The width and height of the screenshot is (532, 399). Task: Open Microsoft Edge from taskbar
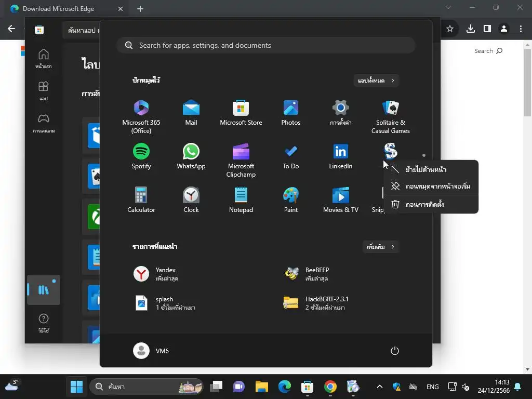tap(284, 387)
